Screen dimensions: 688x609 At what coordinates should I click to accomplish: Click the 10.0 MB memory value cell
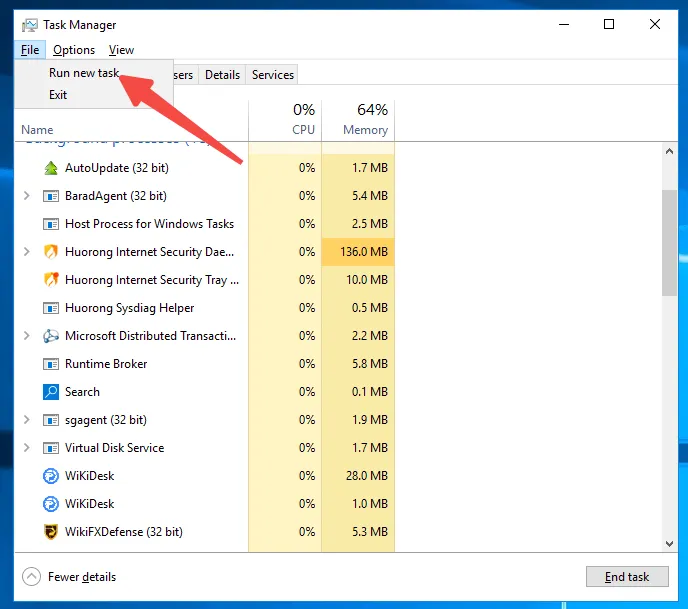click(358, 280)
